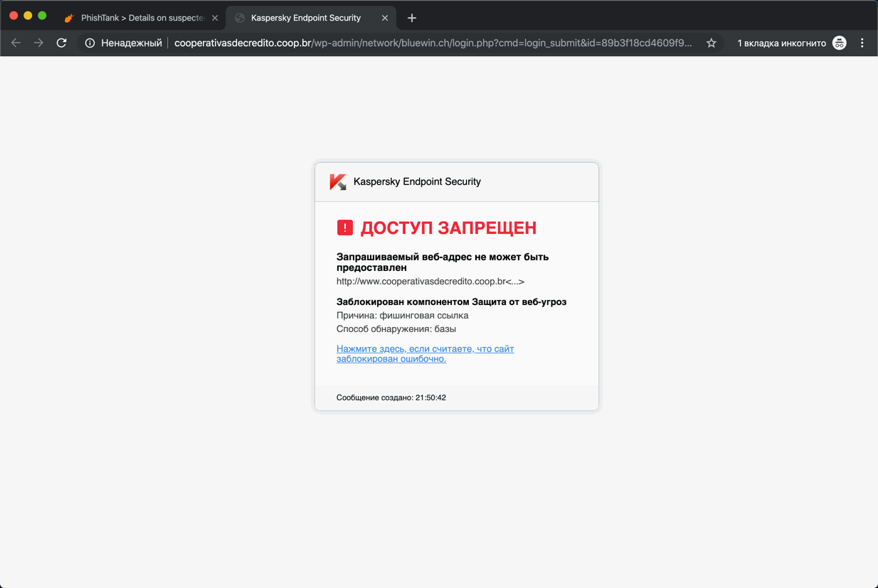Click the Причина: фишинговая ссылка line
Image resolution: width=878 pixels, height=588 pixels.
(x=402, y=315)
